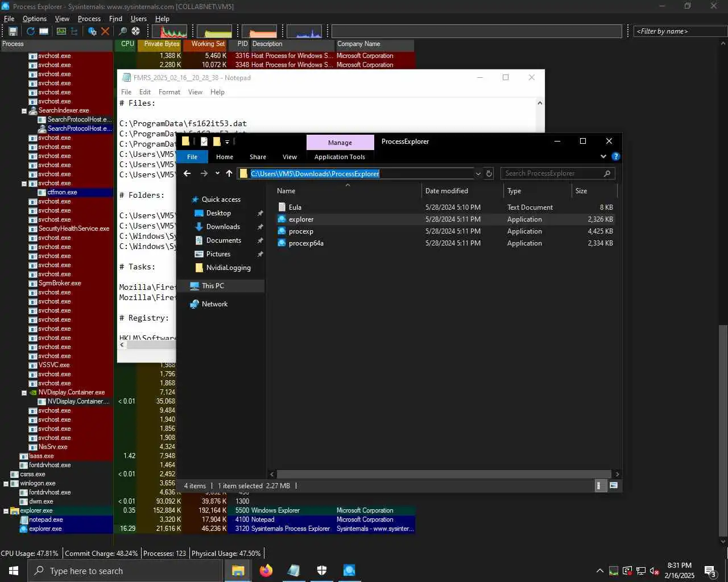The width and height of the screenshot is (728, 582).
Task: Open Downloads in the navigation pane
Action: (223, 227)
